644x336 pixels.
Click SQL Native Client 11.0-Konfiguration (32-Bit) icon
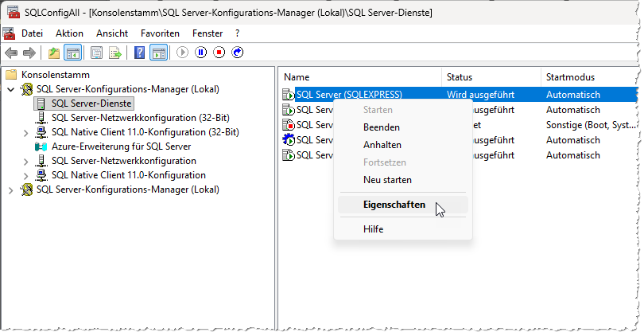point(41,132)
